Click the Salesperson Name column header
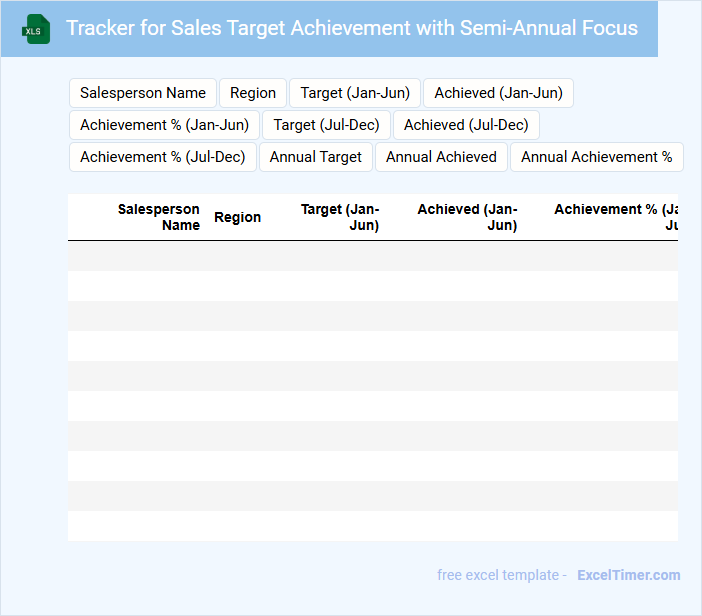Image resolution: width=702 pixels, height=616 pixels. coord(158,217)
